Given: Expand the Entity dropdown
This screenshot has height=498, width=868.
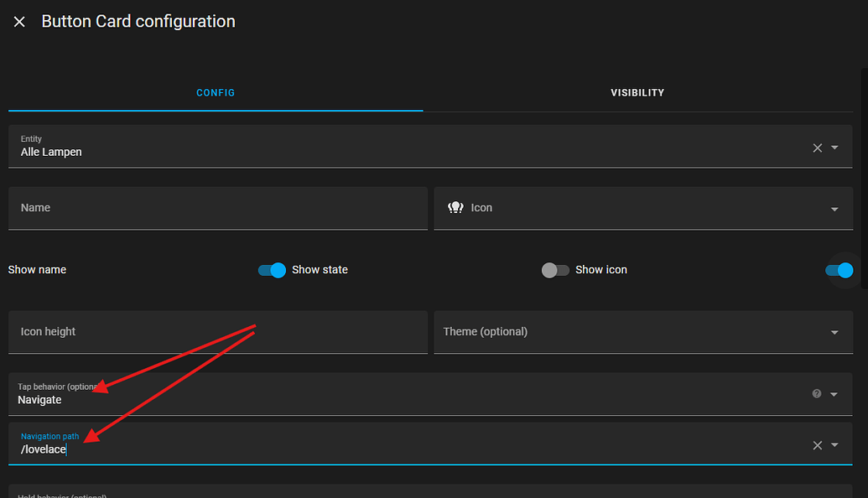Looking at the screenshot, I should [834, 148].
